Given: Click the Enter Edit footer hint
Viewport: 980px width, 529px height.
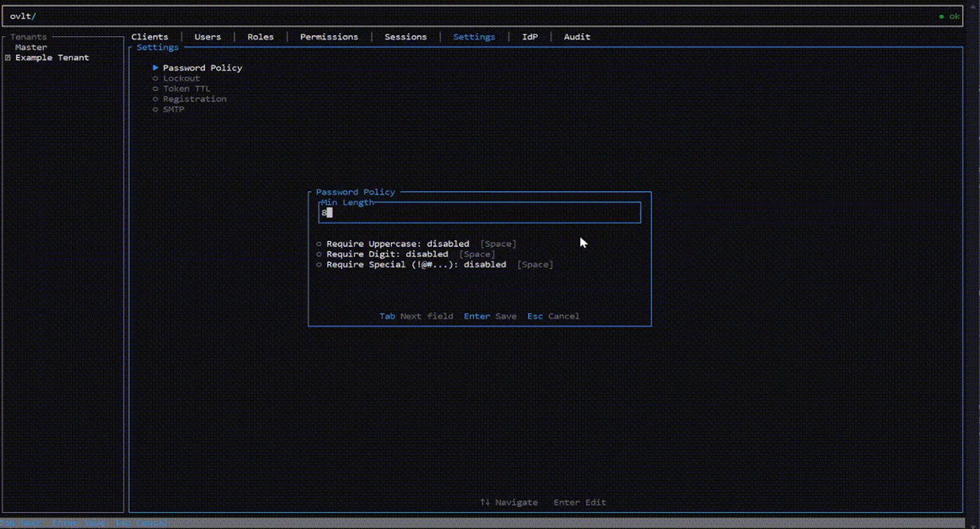Looking at the screenshot, I should click(x=579, y=502).
